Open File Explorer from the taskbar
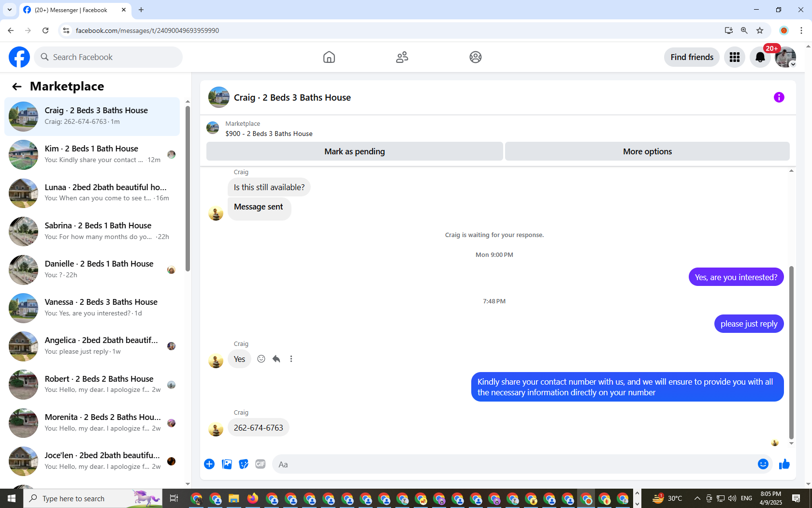Screen dimensions: 812x508 [x=234, y=498]
